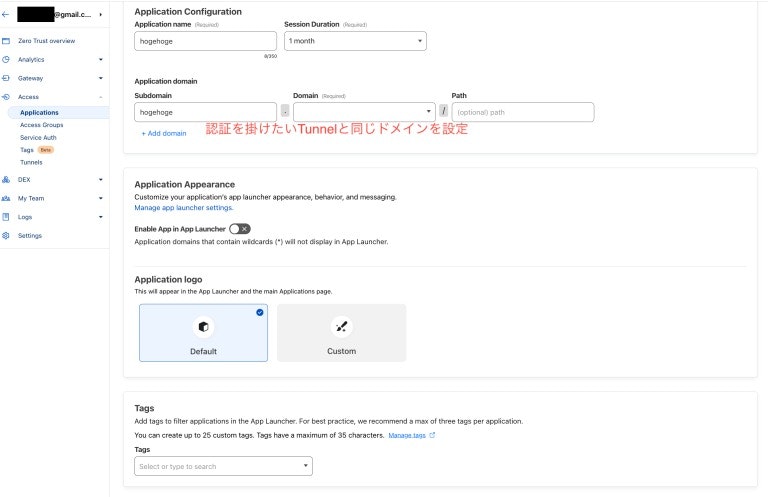Click the Analytics chart icon in sidebar
Screen dimensions: 768x497
6,60
